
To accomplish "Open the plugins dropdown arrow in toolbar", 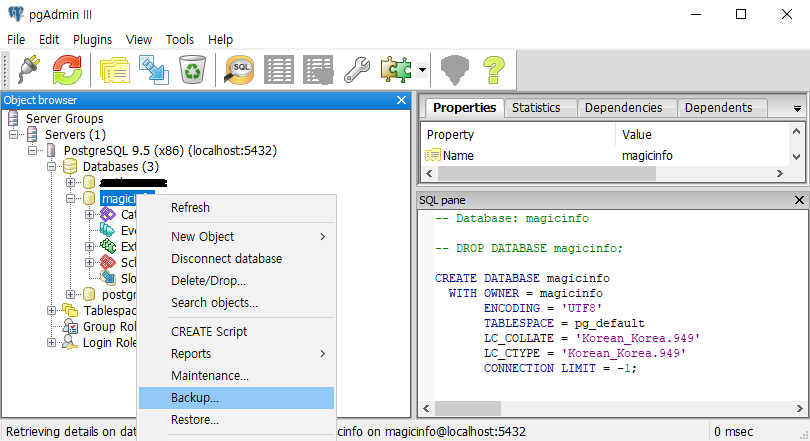I will point(423,70).
